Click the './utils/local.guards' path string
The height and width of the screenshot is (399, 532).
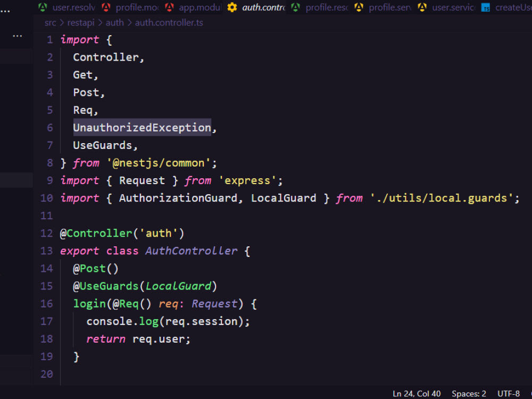coord(442,198)
